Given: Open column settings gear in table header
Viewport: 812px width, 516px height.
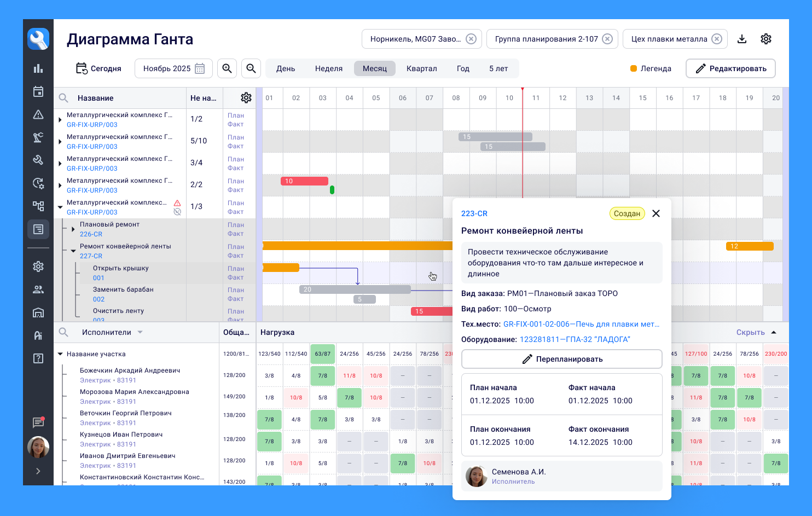Looking at the screenshot, I should [x=246, y=98].
